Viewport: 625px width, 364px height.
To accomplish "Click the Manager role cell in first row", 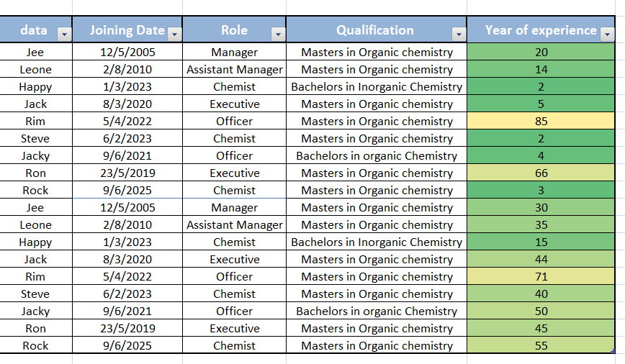I will [x=235, y=52].
